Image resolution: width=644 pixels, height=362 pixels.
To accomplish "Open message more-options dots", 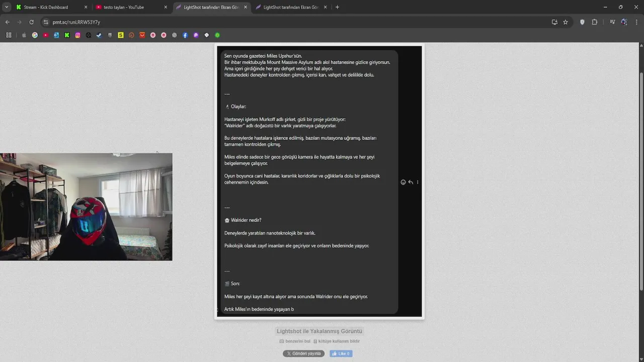I will (417, 182).
